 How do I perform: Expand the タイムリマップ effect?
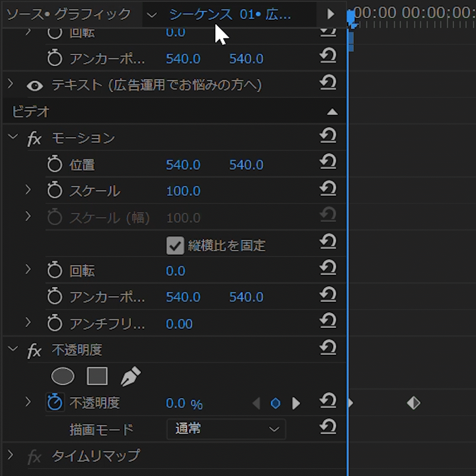11,455
